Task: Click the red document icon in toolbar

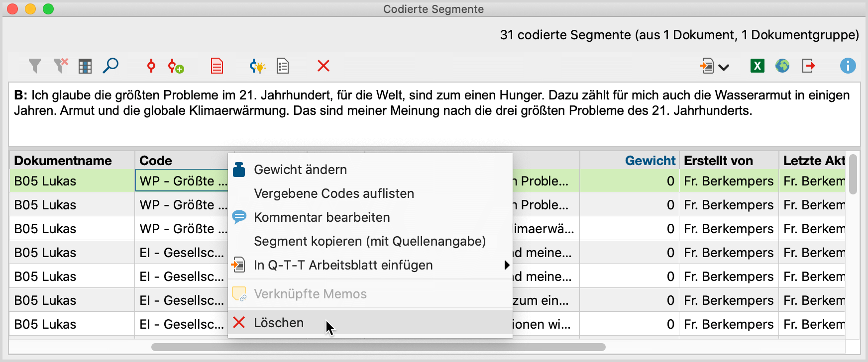Action: [217, 66]
